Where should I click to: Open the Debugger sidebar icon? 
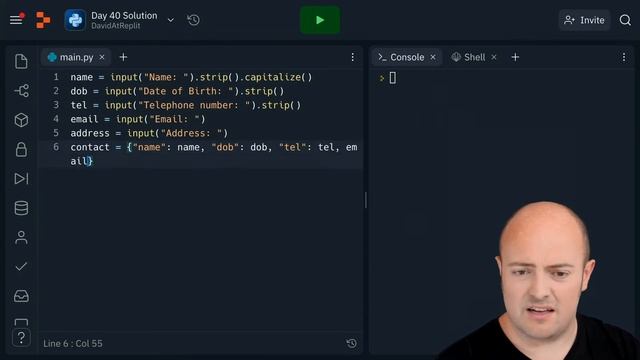pos(21,178)
